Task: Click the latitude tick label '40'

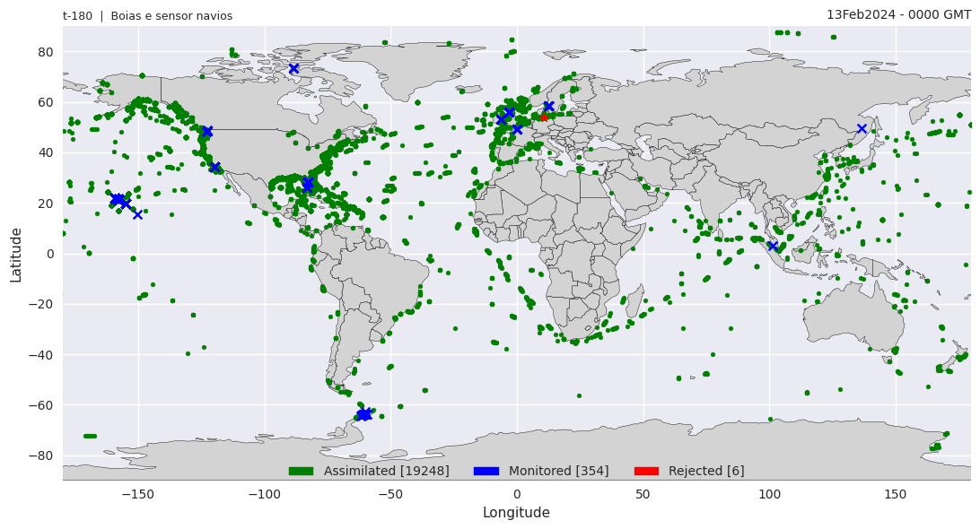Action: (47, 153)
